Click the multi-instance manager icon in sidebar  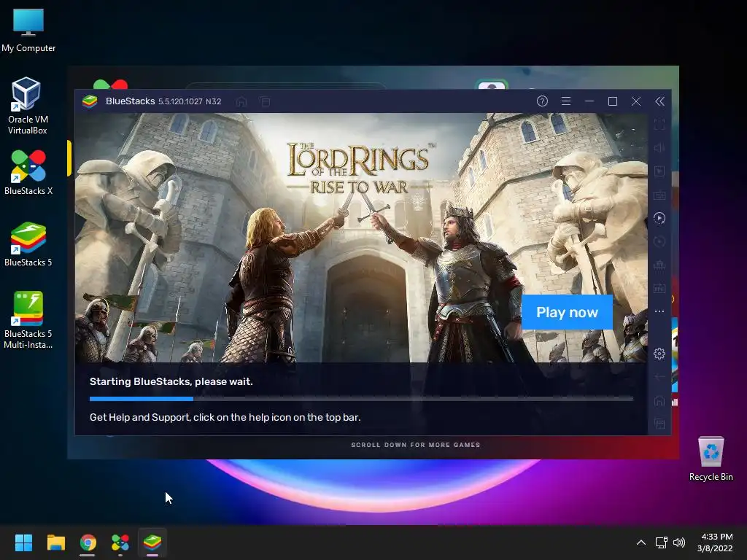(659, 265)
